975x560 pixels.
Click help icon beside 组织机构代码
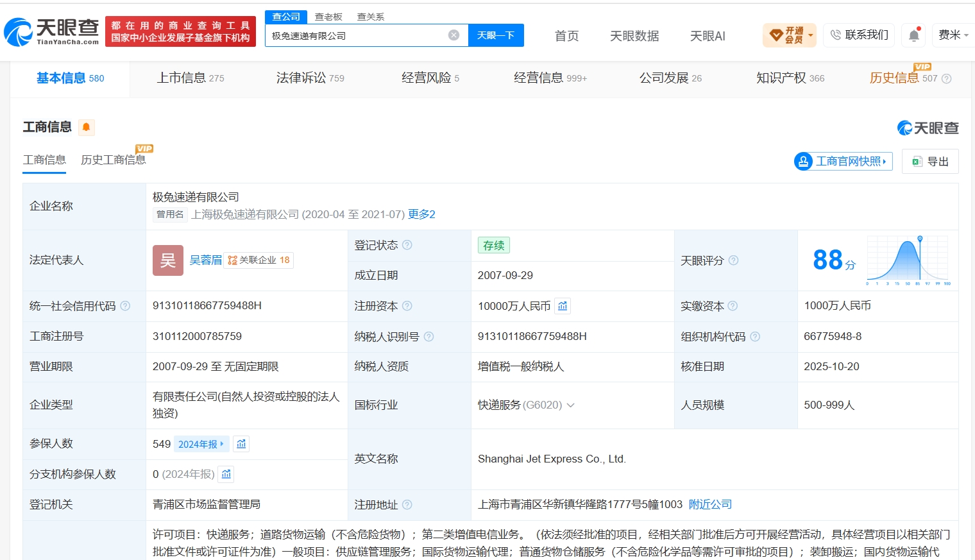tap(755, 337)
